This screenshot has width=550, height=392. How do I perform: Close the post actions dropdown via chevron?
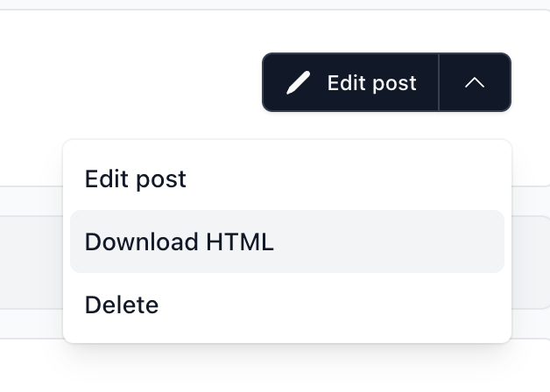[474, 83]
